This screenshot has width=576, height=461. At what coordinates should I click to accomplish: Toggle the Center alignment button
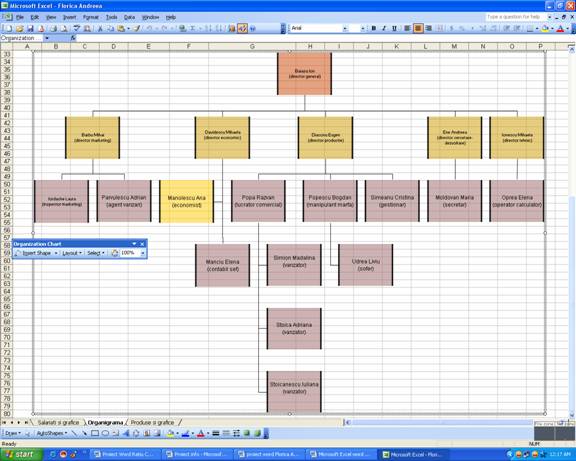418,28
